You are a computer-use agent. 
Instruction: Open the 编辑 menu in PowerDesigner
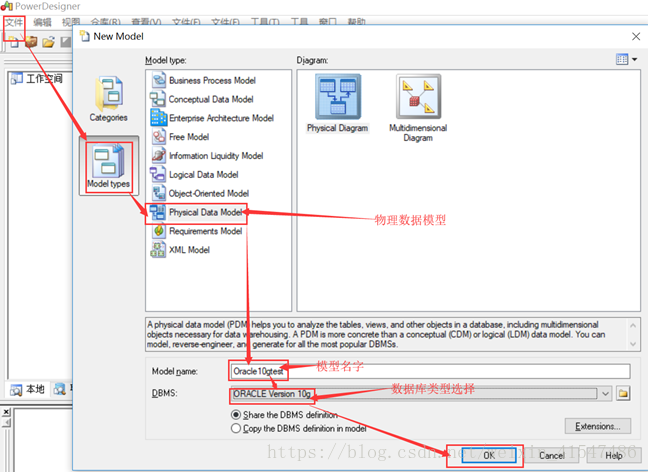[x=42, y=22]
